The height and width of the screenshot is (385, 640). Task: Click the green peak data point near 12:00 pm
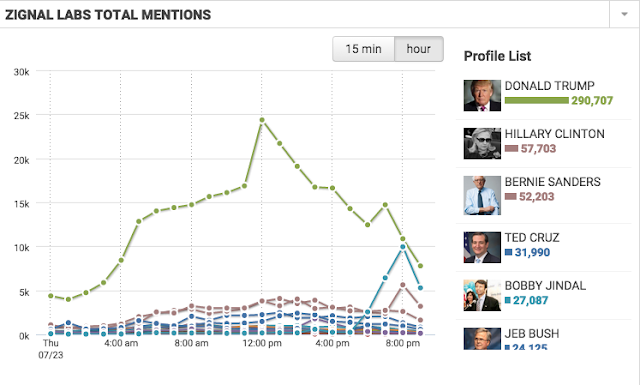[262, 120]
